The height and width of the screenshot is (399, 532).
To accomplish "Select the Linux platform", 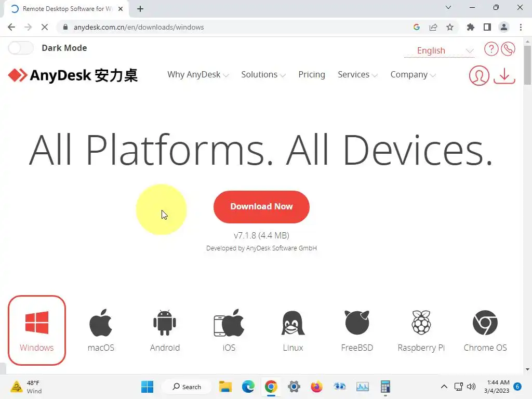I will (293, 330).
